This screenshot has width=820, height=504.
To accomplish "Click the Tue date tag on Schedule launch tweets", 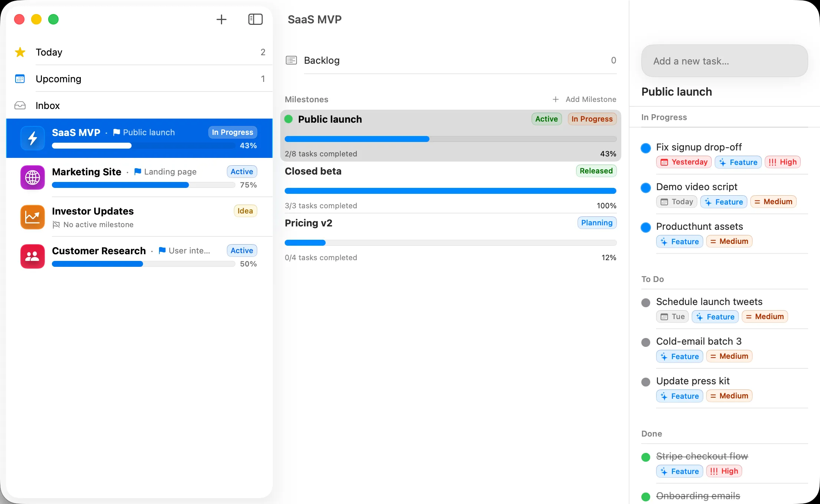I will point(672,316).
